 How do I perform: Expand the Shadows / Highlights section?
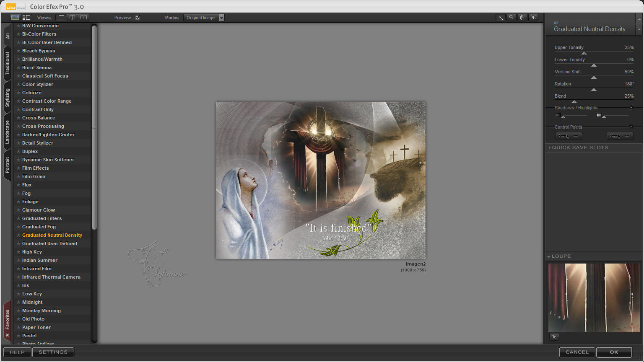631,108
